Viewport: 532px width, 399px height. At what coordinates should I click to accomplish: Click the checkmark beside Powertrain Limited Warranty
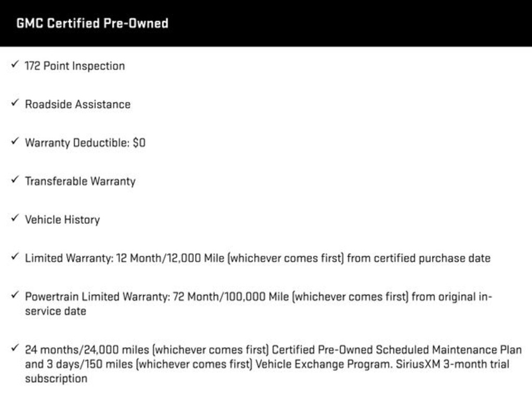click(15, 295)
